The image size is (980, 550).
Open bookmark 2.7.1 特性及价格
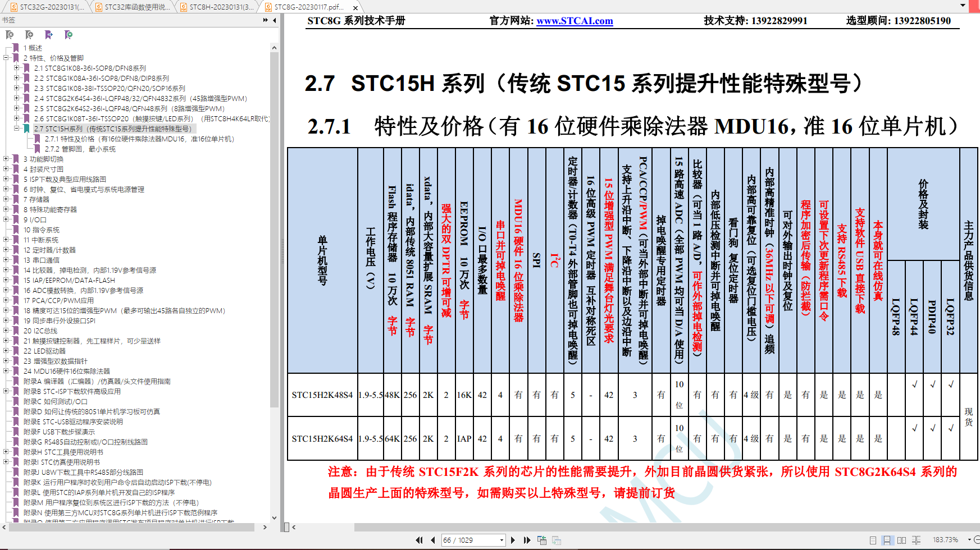(139, 139)
